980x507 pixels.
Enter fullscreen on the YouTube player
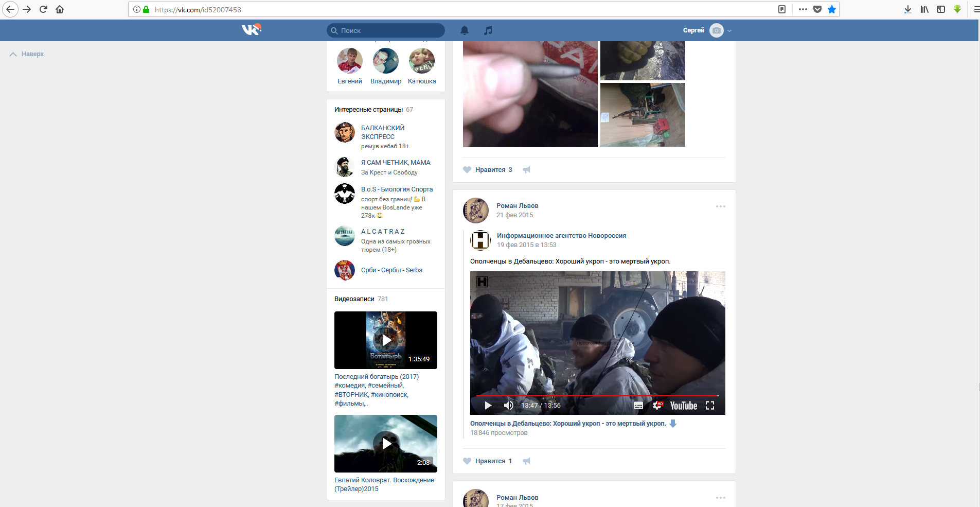[710, 406]
